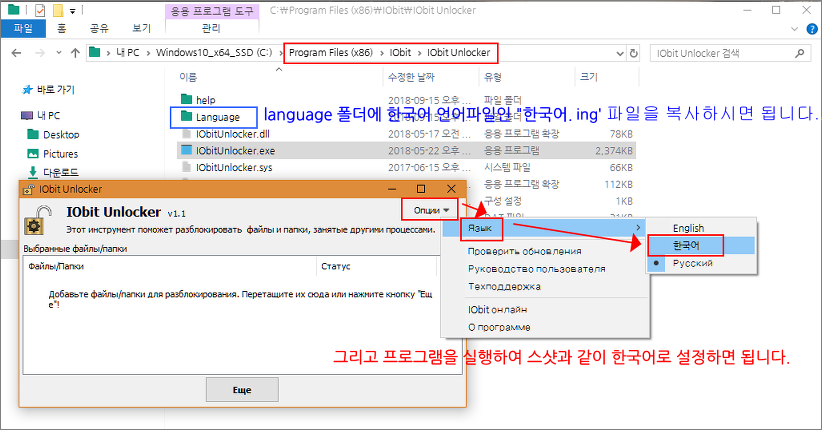Switch to the 공유 ribbon tab
Screen dimensions: 822x430
(x=99, y=28)
